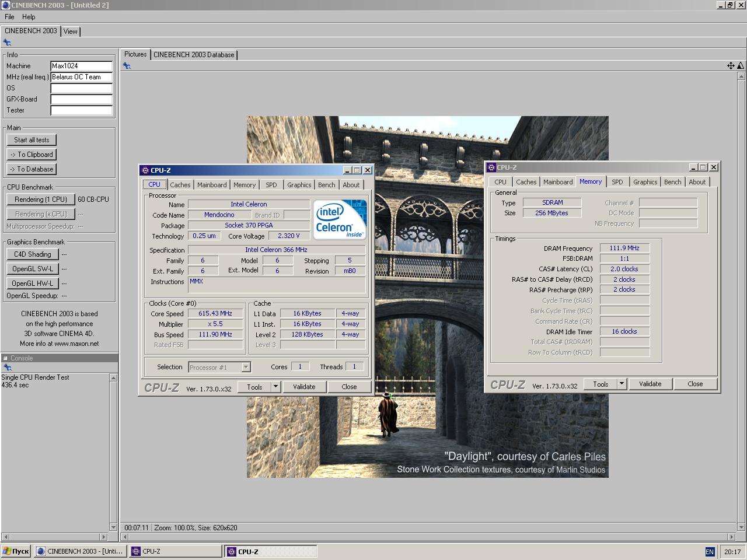Open Processor #1 selection dropdown
747x560 pixels.
pos(219,367)
